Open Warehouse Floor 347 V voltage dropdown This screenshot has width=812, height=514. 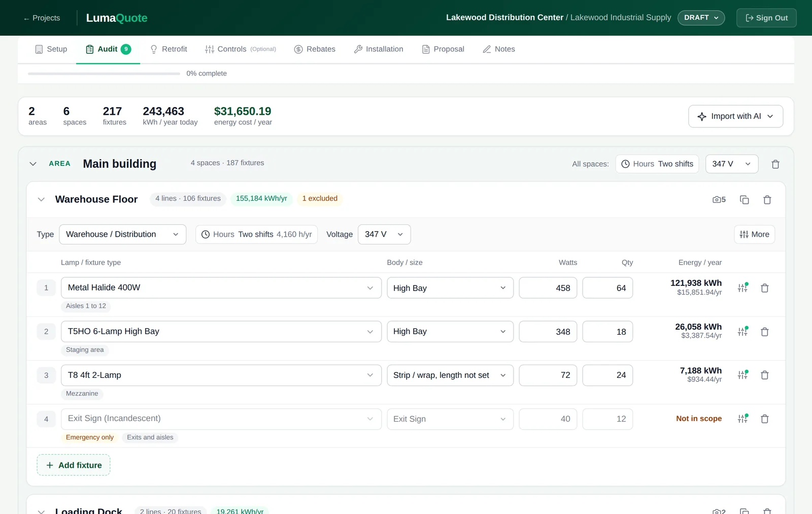click(384, 234)
